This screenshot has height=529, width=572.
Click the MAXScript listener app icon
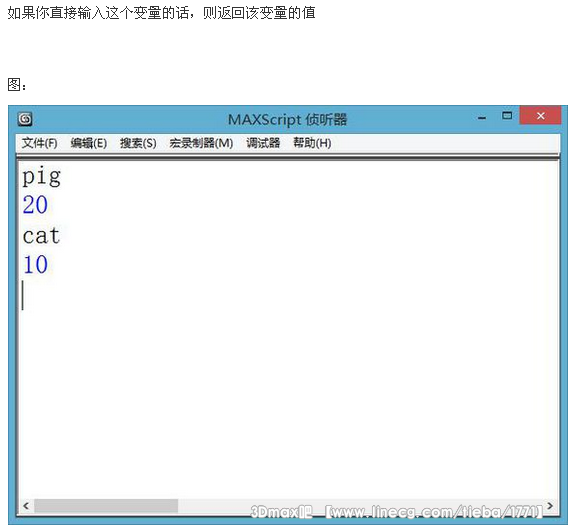coord(25,119)
